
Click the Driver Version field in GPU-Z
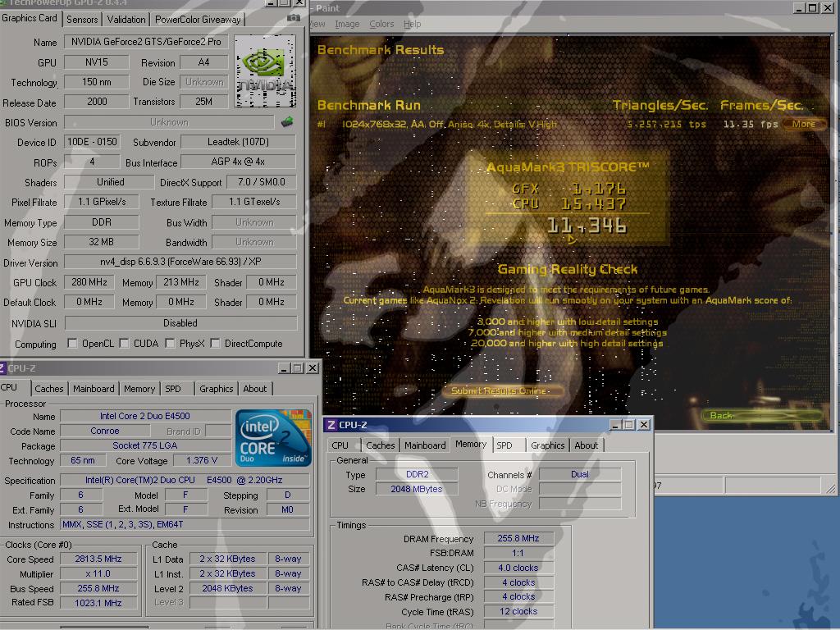pos(180,262)
